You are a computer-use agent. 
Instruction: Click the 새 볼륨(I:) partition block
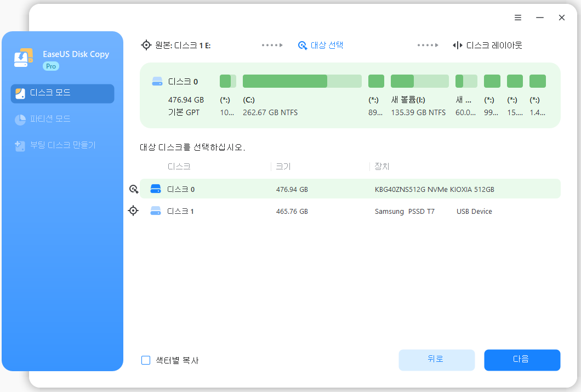[420, 81]
